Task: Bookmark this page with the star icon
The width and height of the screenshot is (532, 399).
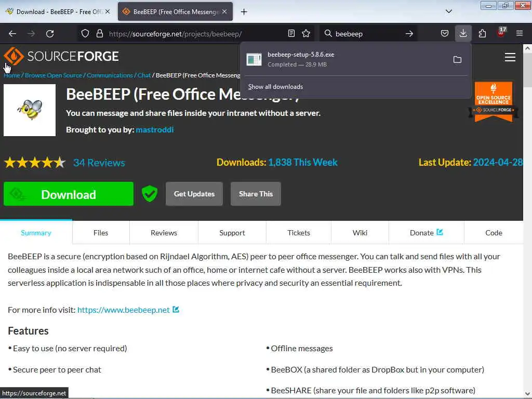Action: pos(306,34)
